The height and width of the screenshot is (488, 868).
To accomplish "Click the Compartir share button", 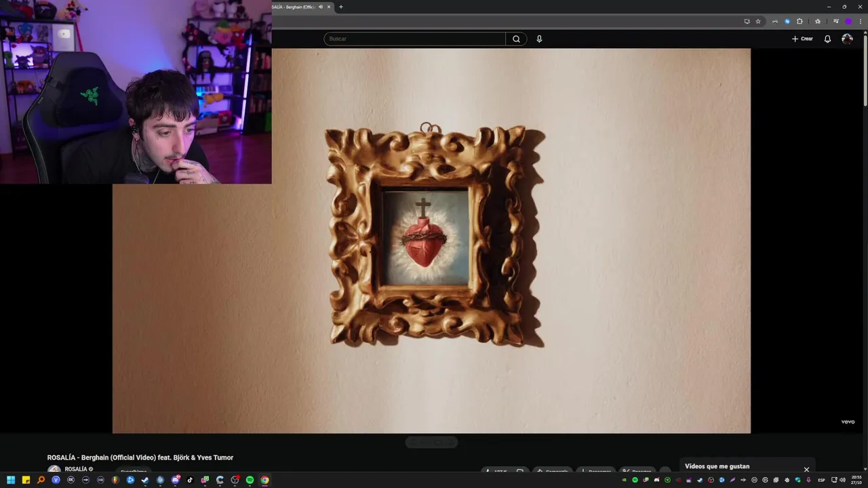I will [552, 470].
